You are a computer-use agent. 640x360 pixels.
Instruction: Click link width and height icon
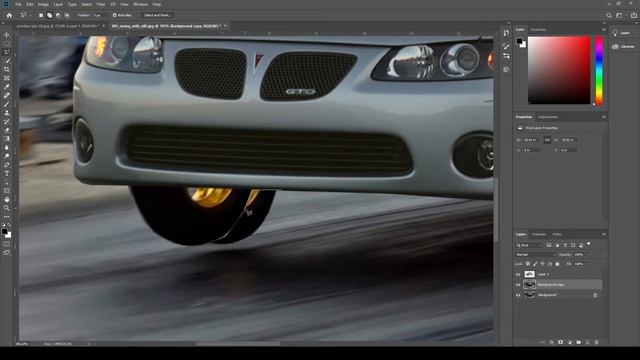(x=547, y=140)
